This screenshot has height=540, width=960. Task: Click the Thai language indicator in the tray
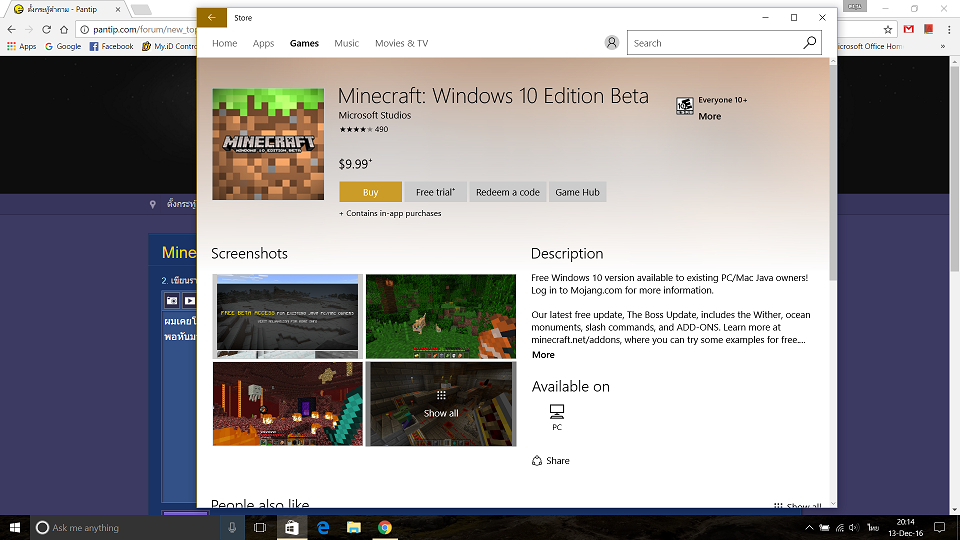872,528
